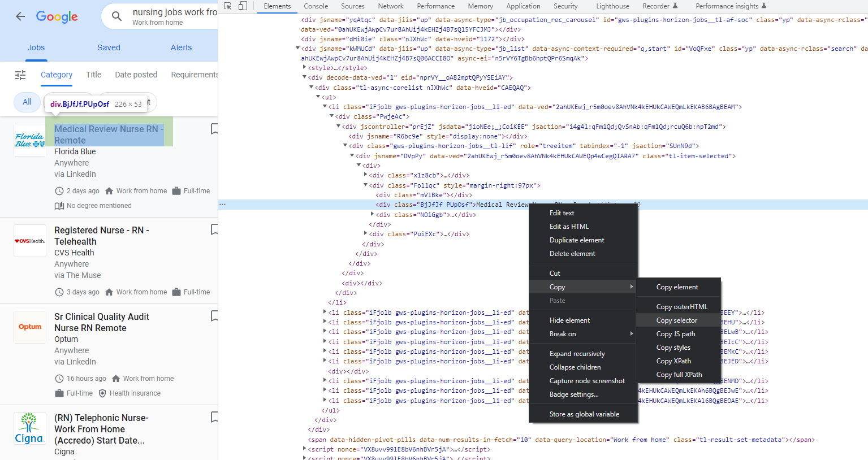Click the briefcase icon in the CVS Health job row
868x460 pixels.
(x=176, y=292)
